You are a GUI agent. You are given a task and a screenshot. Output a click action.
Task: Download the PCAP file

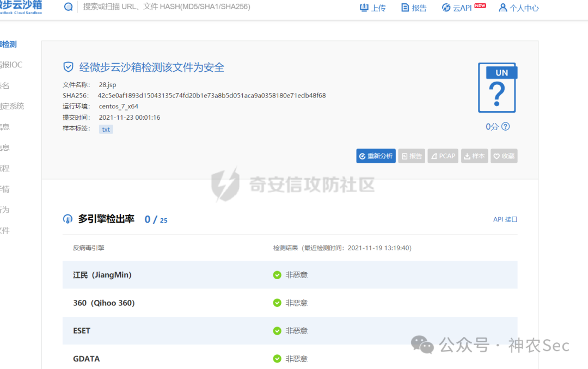(x=443, y=156)
